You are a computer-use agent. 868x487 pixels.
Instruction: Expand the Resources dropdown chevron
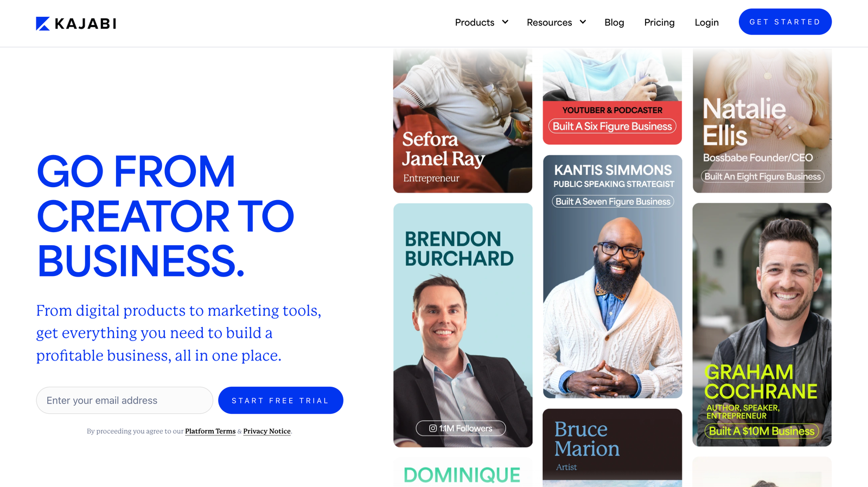pos(583,22)
